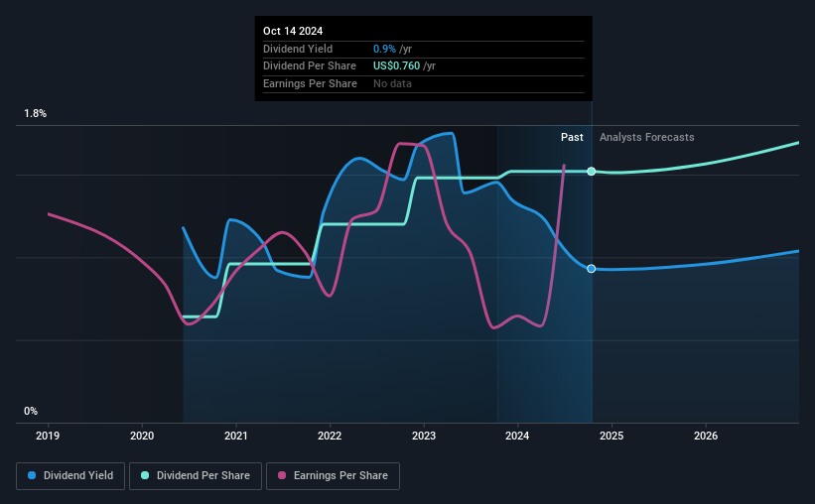Screen dimensions: 815x504
Task: Click the 2021 axis label
Action: coord(236,436)
